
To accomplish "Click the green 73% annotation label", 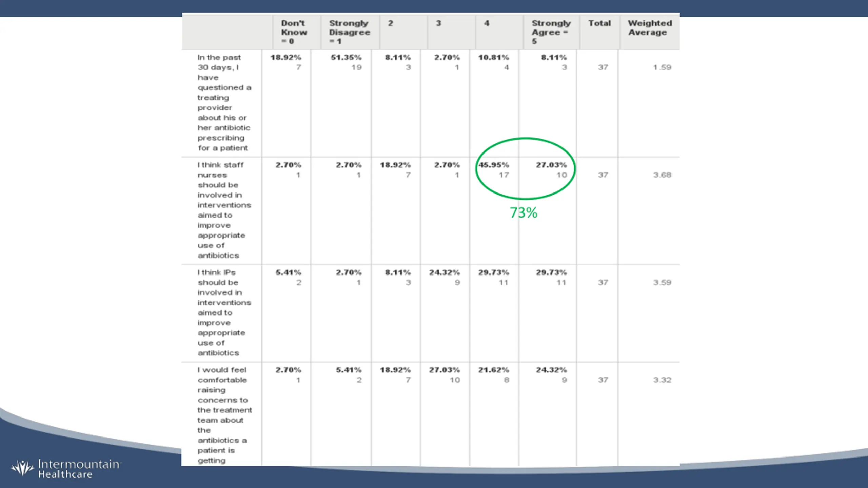I will point(524,213).
